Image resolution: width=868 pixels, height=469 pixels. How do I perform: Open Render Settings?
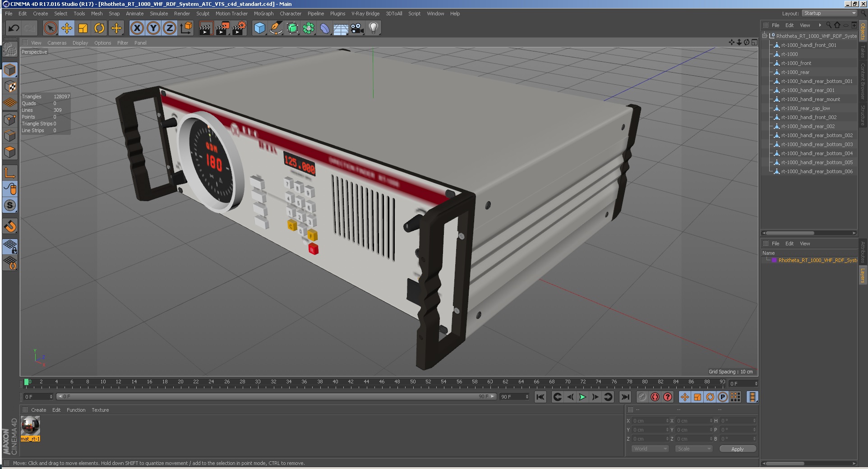pos(239,28)
